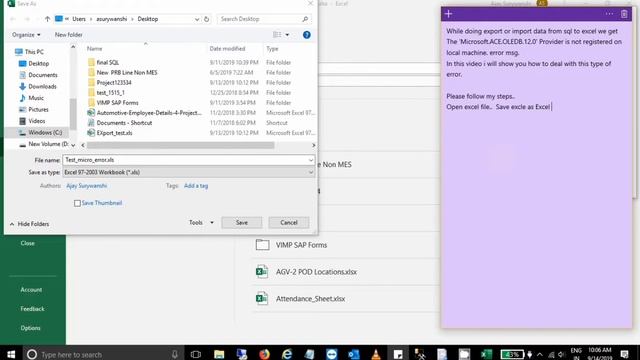Open Options in Excel backstage menu
Screen dimensions: 640x360
click(x=31, y=328)
